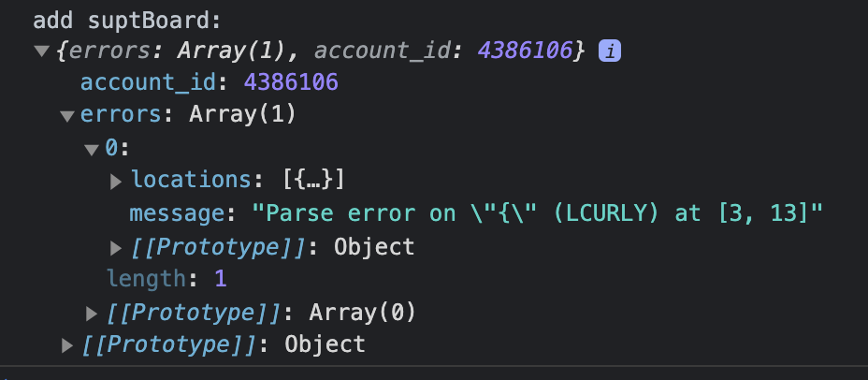Expand the locations array

116,182
